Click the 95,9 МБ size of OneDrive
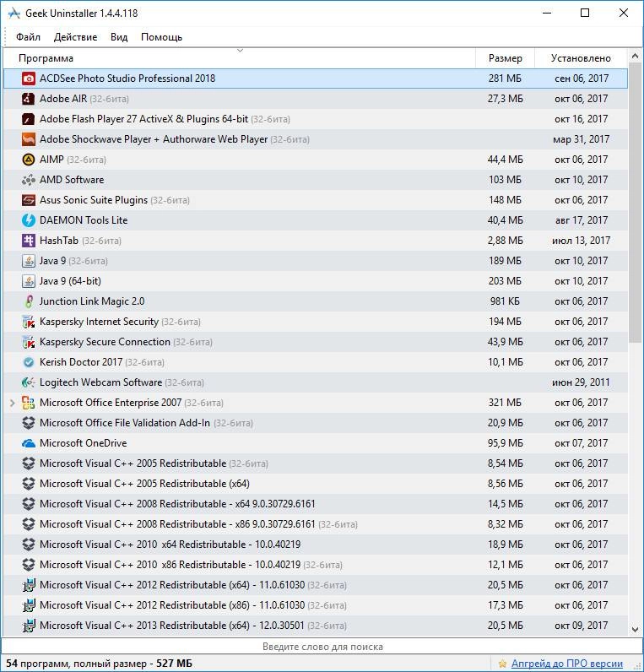The image size is (644, 672). (506, 443)
